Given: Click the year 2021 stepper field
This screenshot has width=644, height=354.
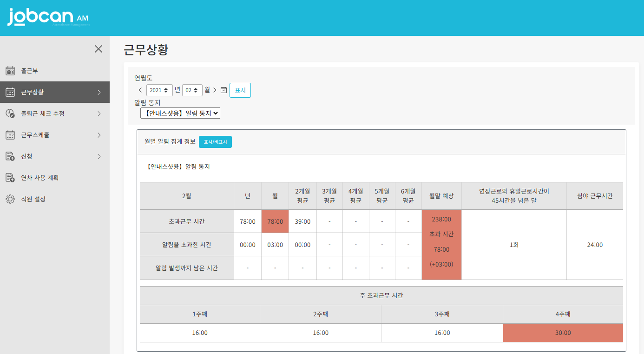Looking at the screenshot, I should (x=159, y=90).
